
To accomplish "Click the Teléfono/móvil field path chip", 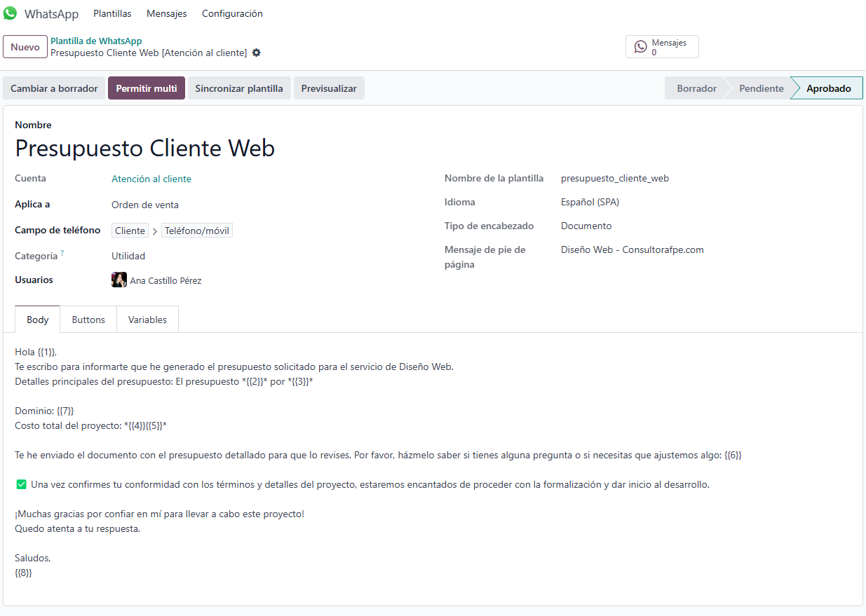I will (197, 231).
